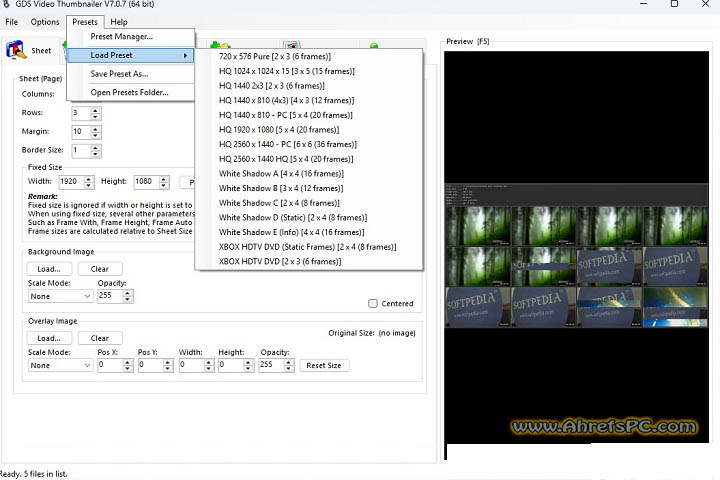
Task: Adjust the Overlay Opacity spinner arrows
Action: tap(289, 366)
